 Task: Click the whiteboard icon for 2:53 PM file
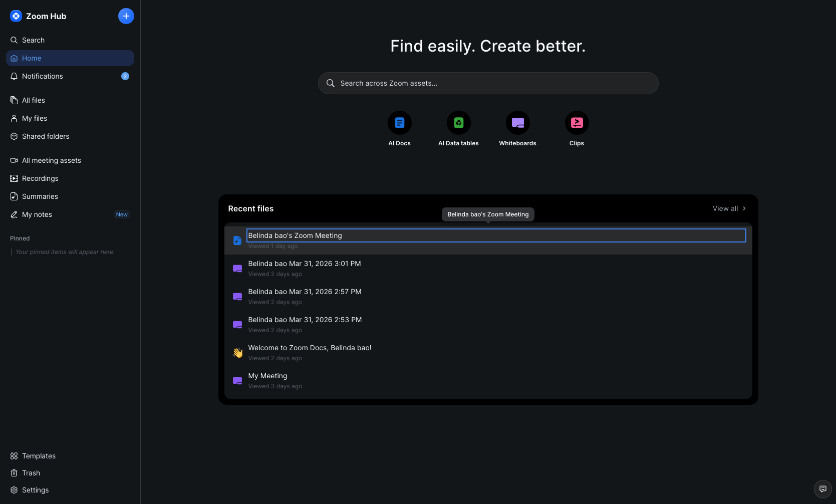tap(237, 325)
